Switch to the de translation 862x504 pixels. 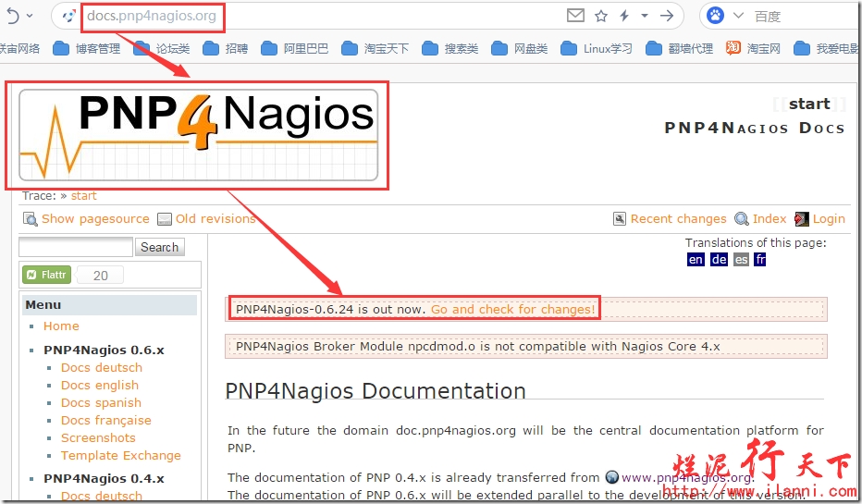coord(719,260)
